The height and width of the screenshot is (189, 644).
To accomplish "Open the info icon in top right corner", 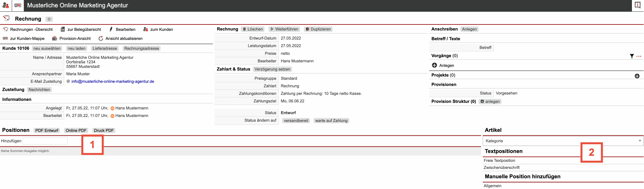I will tap(637, 5).
